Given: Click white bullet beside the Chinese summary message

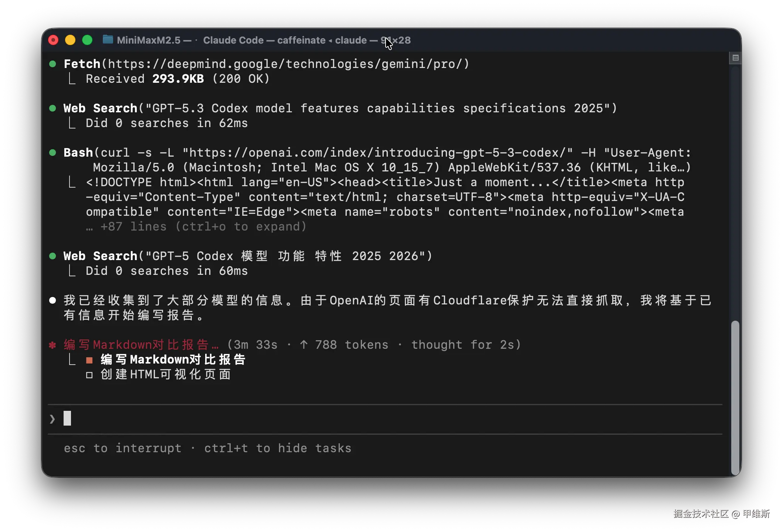Looking at the screenshot, I should click(x=53, y=300).
